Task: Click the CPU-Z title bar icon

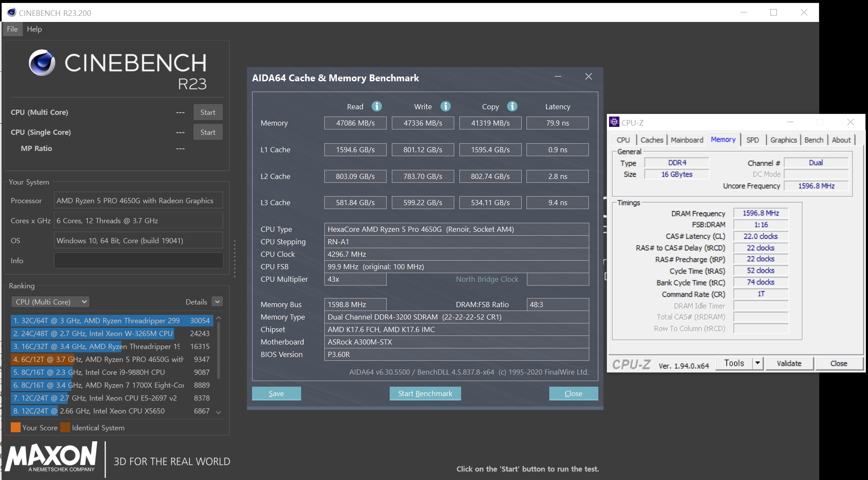Action: [614, 122]
